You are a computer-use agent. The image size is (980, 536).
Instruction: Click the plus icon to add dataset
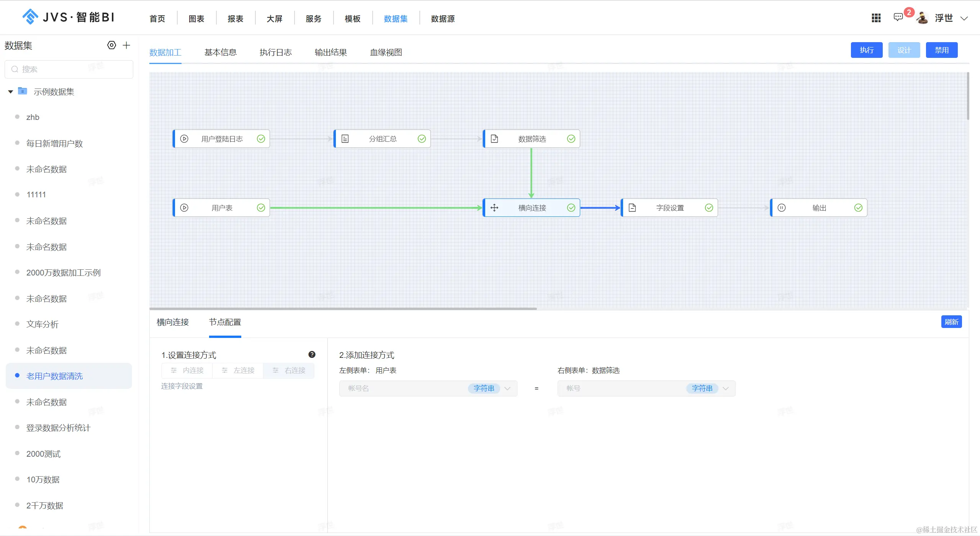tap(126, 45)
